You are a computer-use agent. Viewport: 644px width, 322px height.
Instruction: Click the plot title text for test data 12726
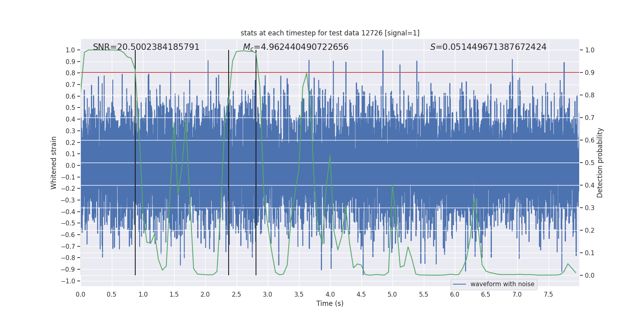click(330, 33)
